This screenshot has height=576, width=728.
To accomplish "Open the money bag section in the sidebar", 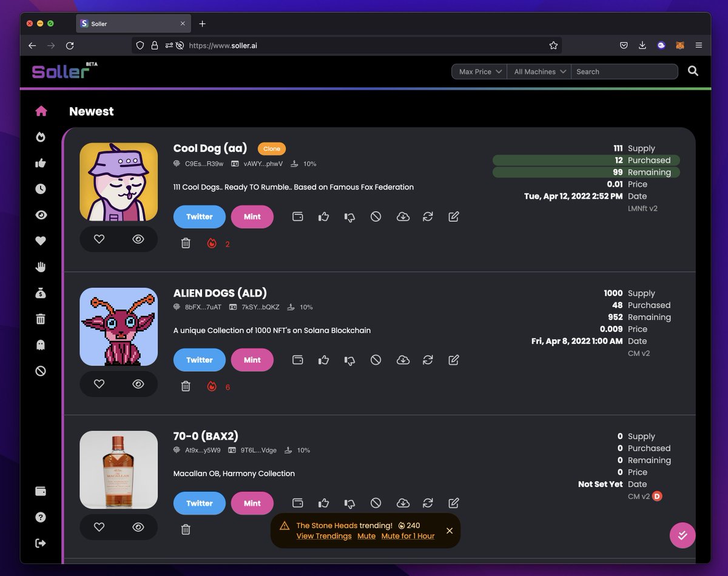I will pyautogui.click(x=40, y=292).
